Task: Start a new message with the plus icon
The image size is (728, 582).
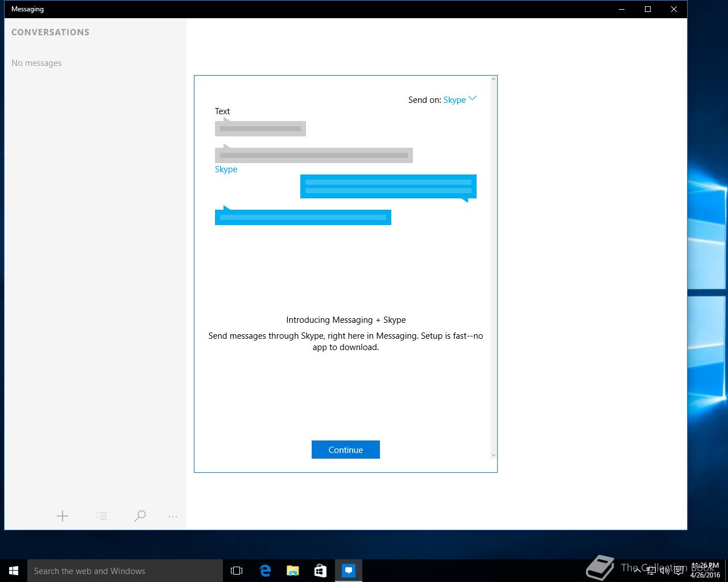Action: 63,516
